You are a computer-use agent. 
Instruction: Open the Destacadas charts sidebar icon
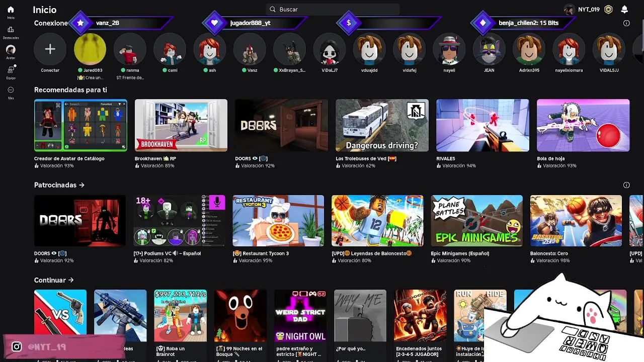[x=11, y=30]
